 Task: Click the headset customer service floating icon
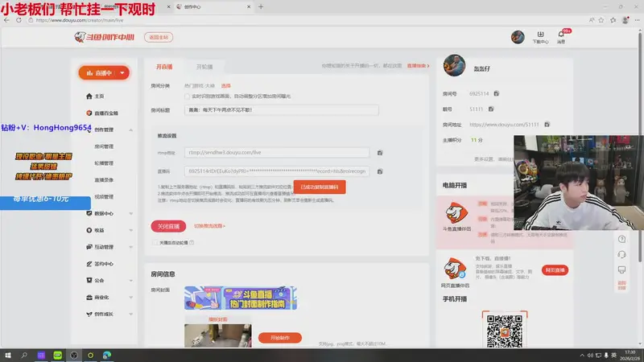click(x=621, y=254)
